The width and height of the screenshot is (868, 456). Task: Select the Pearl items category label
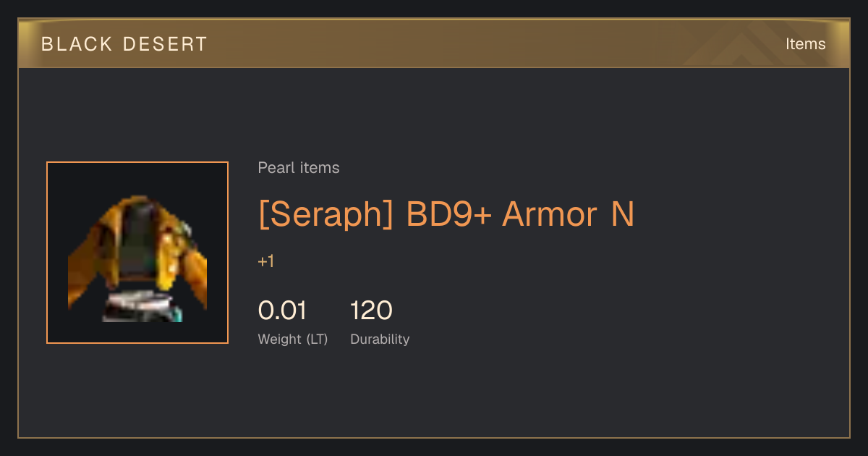point(299,168)
